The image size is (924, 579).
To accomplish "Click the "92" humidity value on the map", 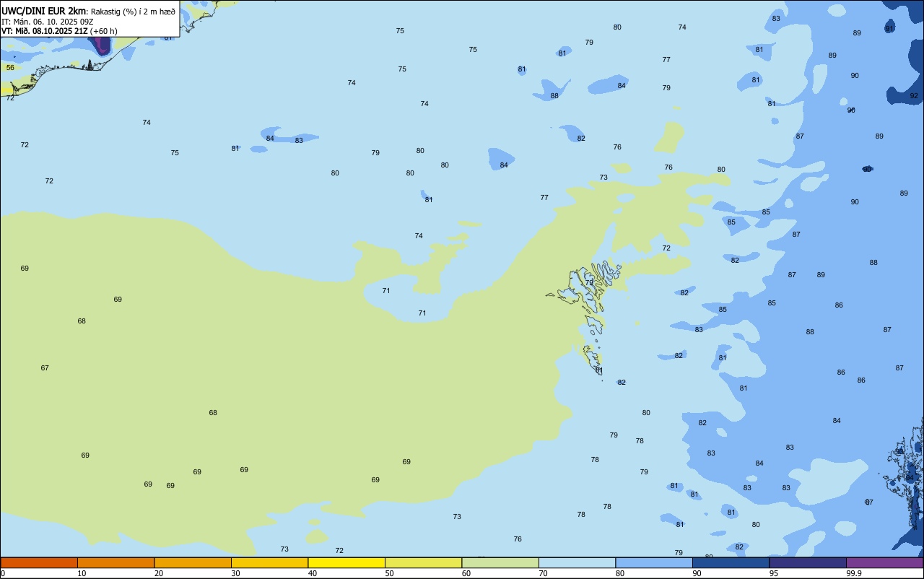I will click(x=914, y=95).
